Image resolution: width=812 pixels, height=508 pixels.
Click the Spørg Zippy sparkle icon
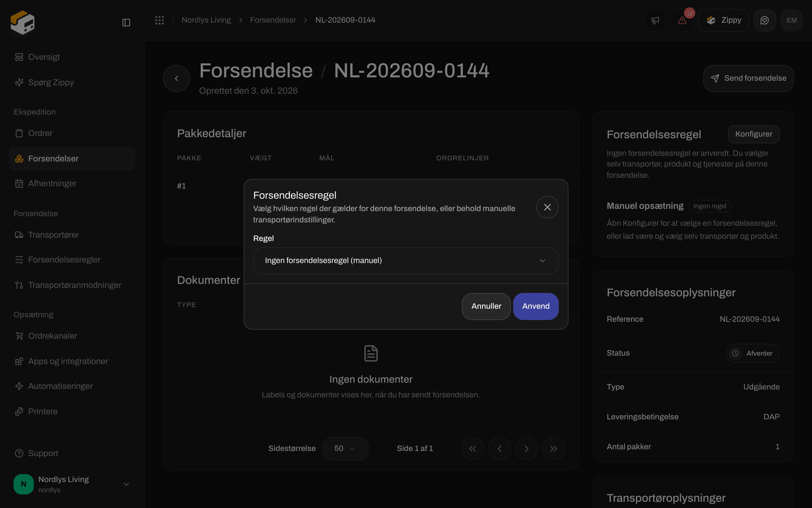pyautogui.click(x=19, y=82)
